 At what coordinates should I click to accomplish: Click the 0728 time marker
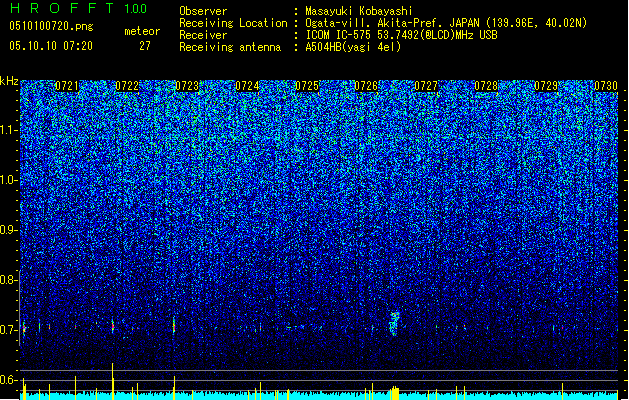click(486, 86)
